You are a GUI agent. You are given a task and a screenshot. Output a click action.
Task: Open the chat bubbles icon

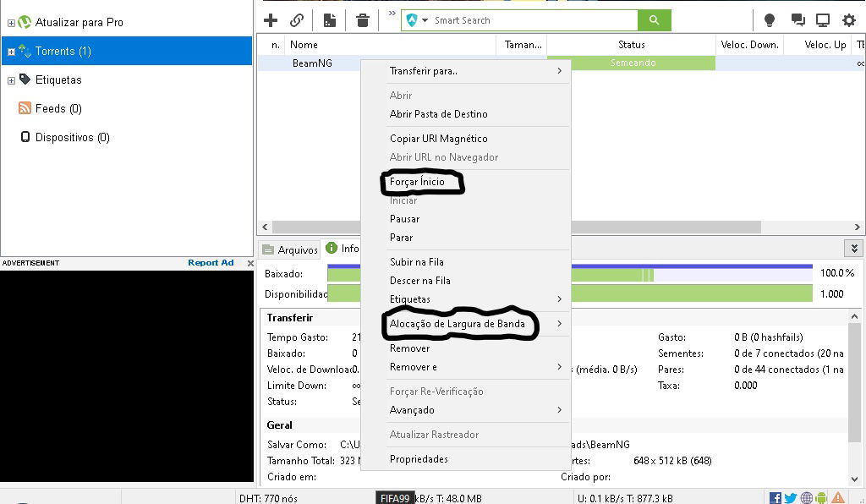click(x=797, y=20)
